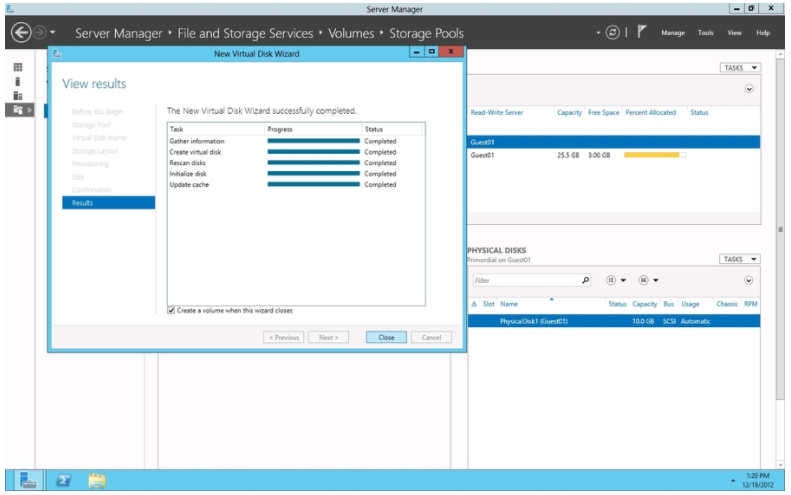Screen dimensions: 791x495
Task: Click the filter search magnifier icon
Action: (x=585, y=280)
